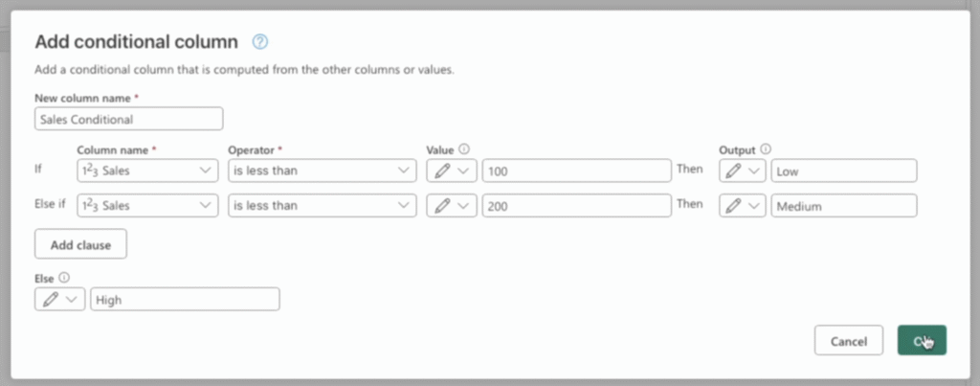The height and width of the screenshot is (386, 980).
Task: Click the value field containing 100
Action: [x=576, y=170]
